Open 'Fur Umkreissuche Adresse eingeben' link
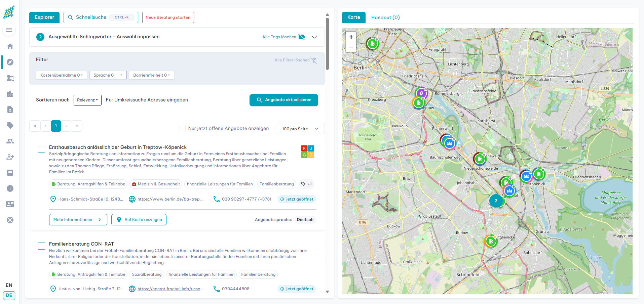Viewport: 644px width, 304px height. [x=147, y=100]
